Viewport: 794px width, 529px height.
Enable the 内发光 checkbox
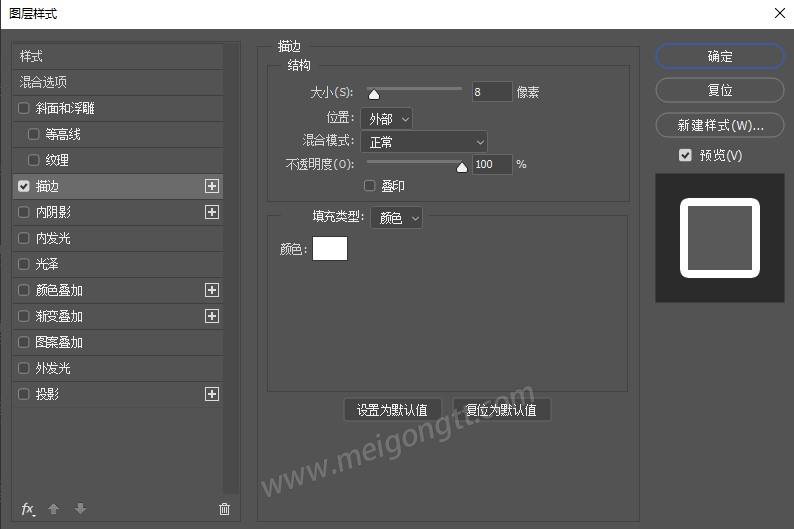coord(23,238)
